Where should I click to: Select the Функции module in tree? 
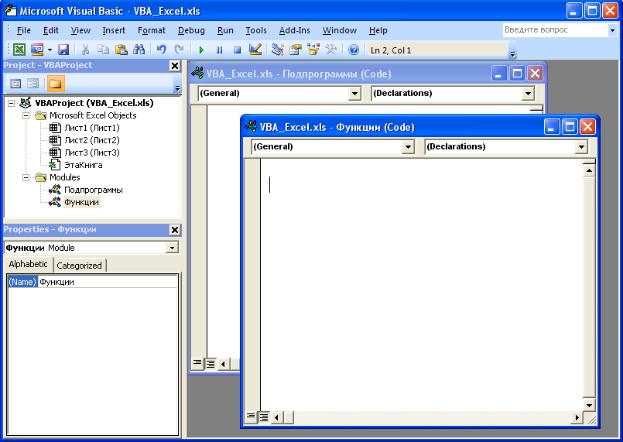[x=81, y=202]
